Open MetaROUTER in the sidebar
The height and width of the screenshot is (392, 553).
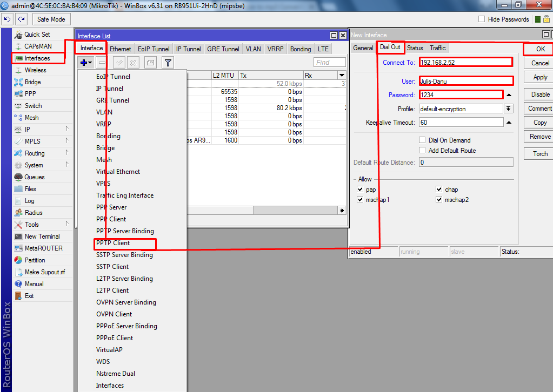point(43,248)
